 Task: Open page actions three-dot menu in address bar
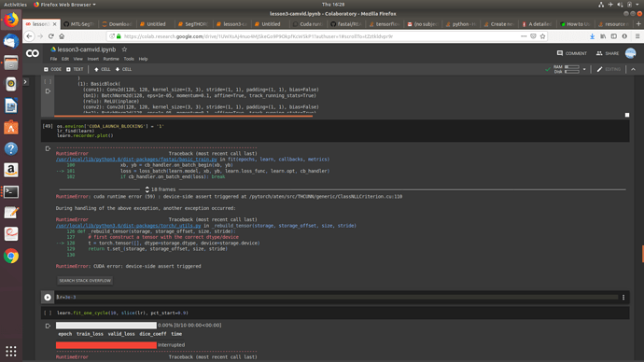(x=524, y=36)
